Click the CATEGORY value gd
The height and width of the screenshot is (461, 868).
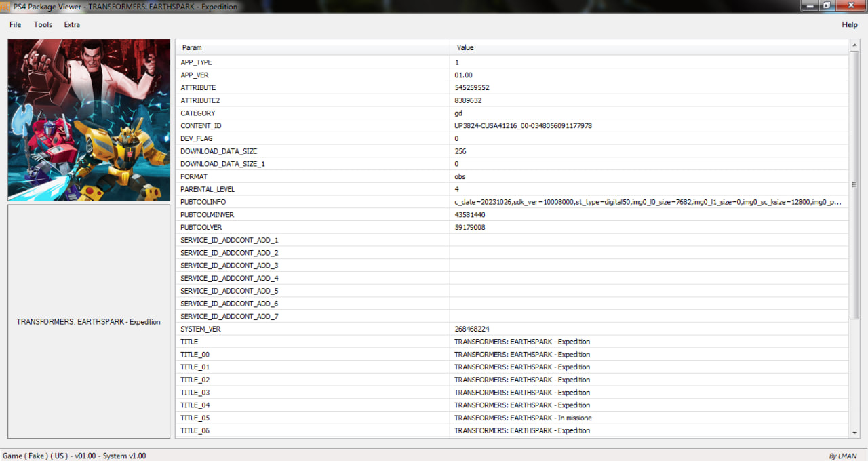click(458, 113)
